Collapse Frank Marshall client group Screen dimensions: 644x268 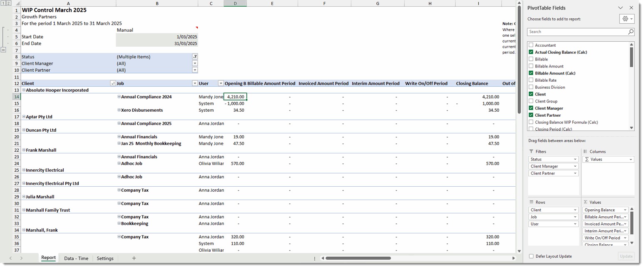point(24,150)
